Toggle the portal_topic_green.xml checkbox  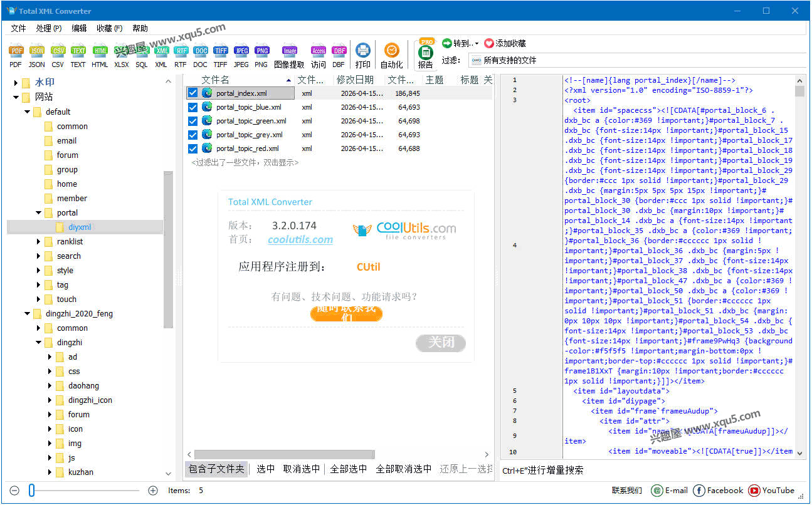pos(193,121)
